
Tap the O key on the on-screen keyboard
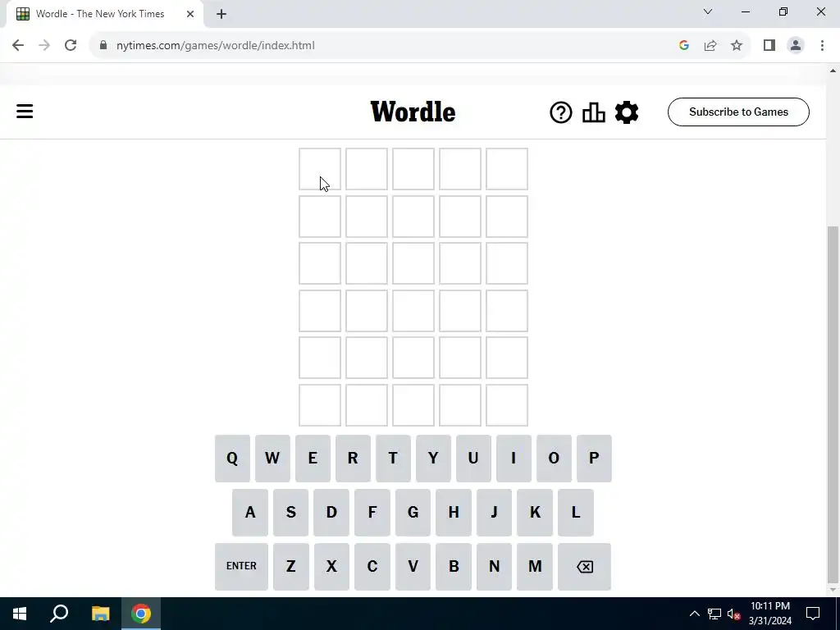[x=554, y=458]
